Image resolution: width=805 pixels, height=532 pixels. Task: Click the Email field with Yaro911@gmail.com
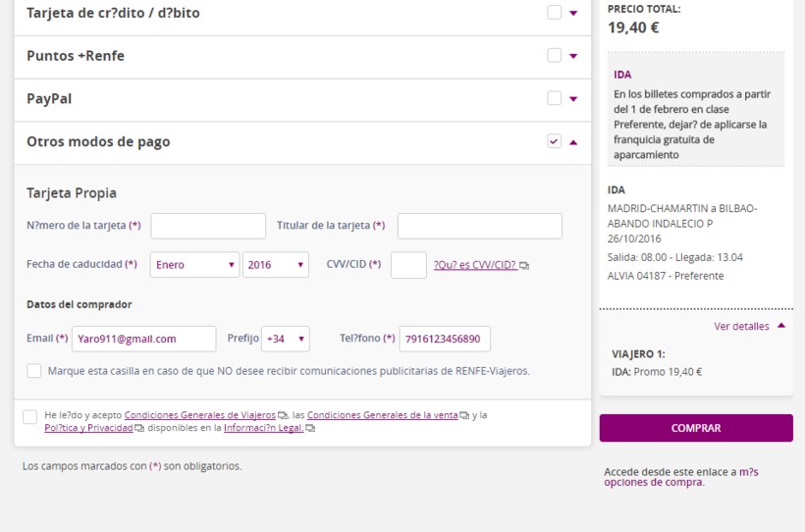coord(143,339)
